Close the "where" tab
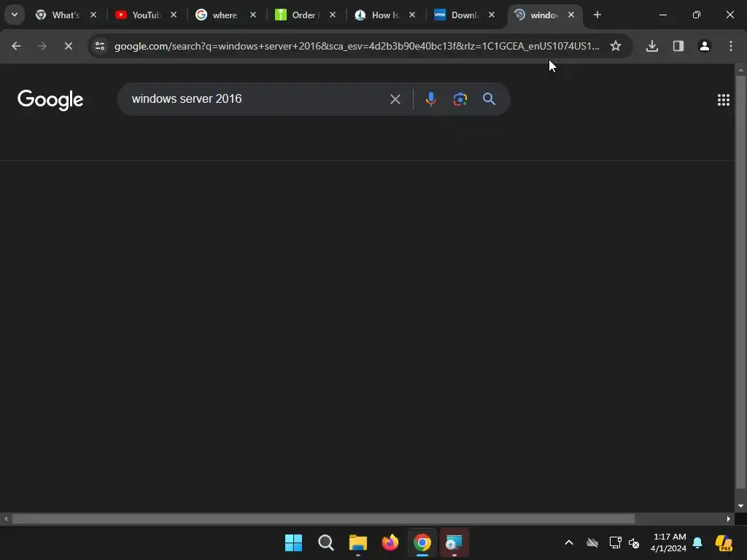 [253, 15]
